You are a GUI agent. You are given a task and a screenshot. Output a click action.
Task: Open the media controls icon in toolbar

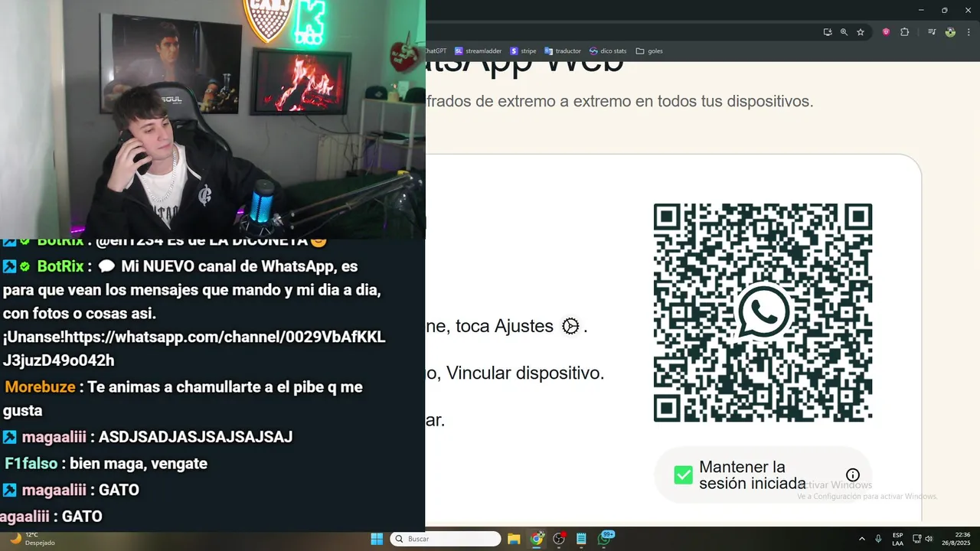pyautogui.click(x=932, y=32)
